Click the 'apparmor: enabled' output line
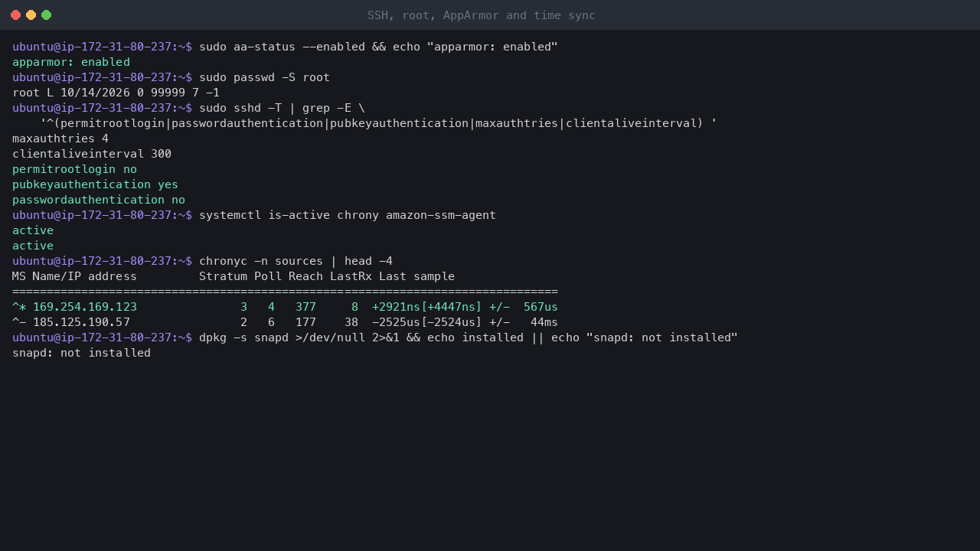 click(71, 62)
